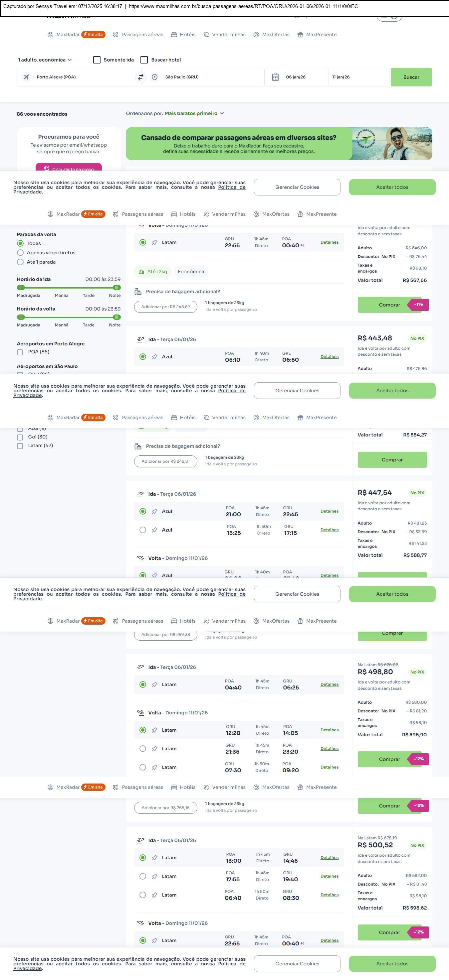This screenshot has height=980, width=449.
Task: Pin the Azul 15:25 outbound flight
Action: point(155,530)
